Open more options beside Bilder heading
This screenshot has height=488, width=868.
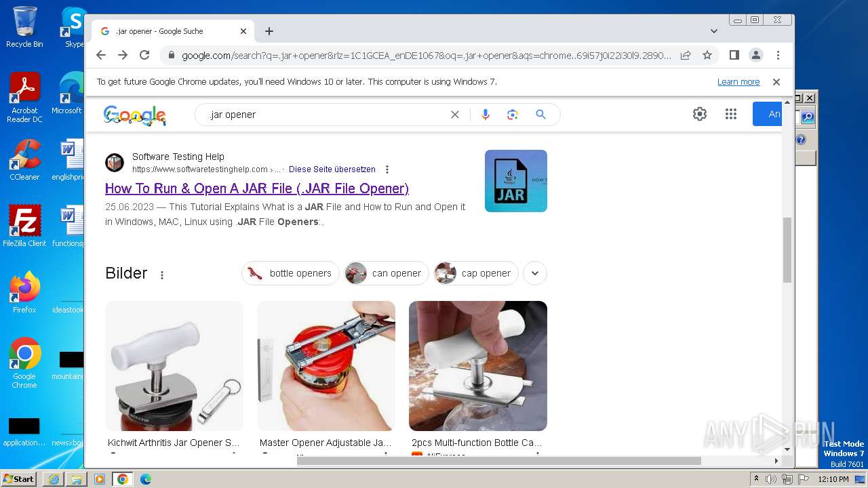point(162,274)
